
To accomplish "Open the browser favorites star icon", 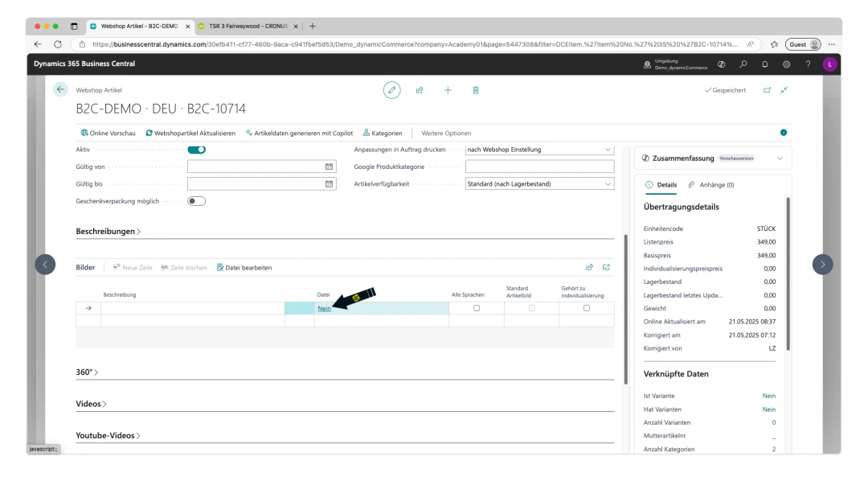I will [x=774, y=44].
